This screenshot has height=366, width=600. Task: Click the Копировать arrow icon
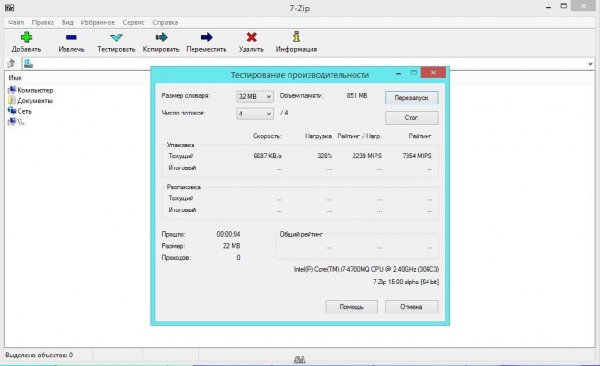(161, 37)
